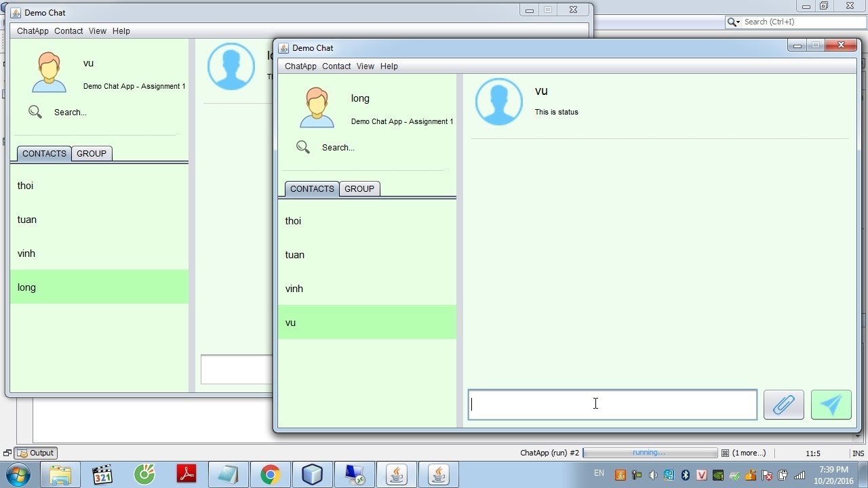
Task: Click long's profile avatar in front window
Action: [x=317, y=107]
